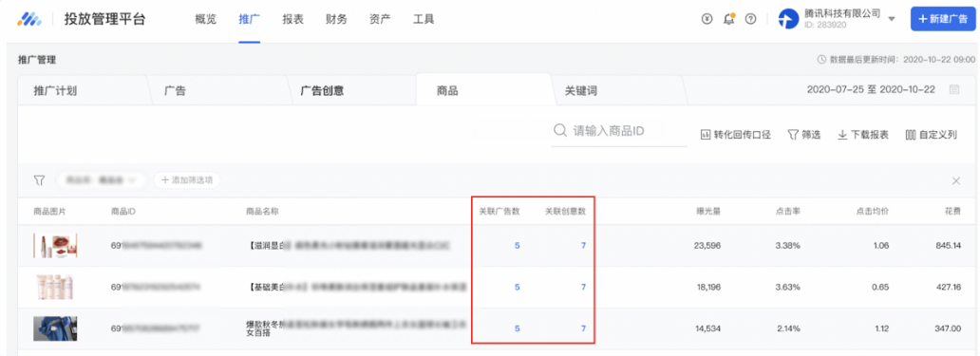Image resolution: width=980 pixels, height=356 pixels.
Task: Click the 关联创意数 column header
Action: [x=566, y=211]
